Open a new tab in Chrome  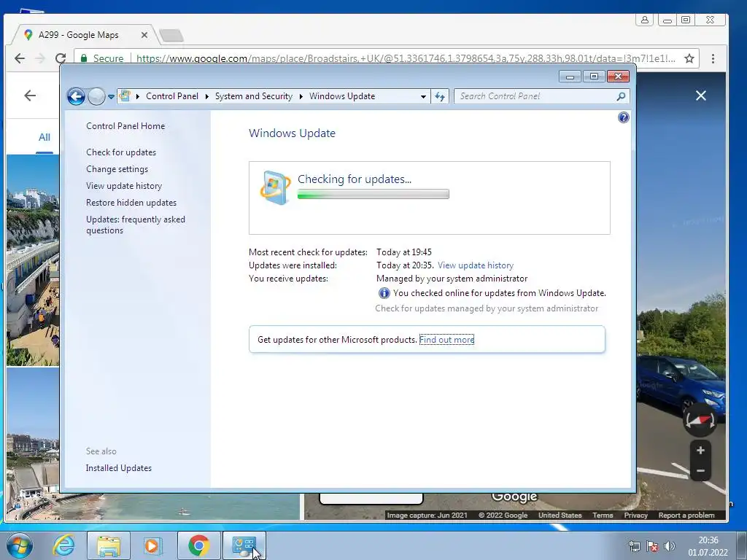pyautogui.click(x=171, y=35)
